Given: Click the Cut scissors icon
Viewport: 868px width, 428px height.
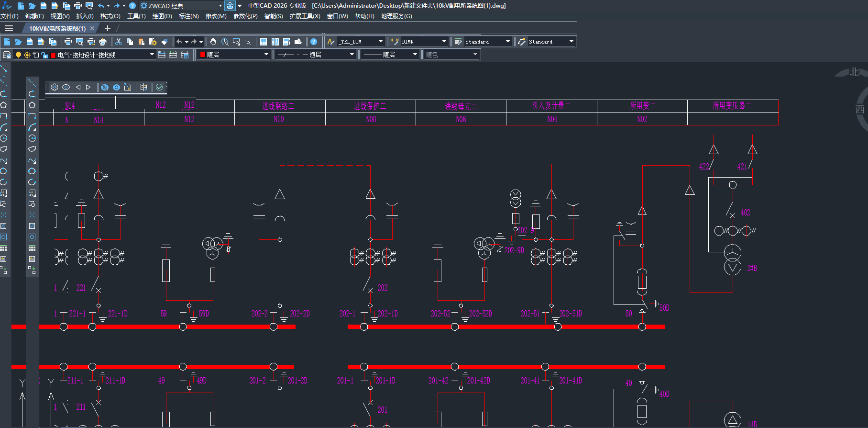Looking at the screenshot, I should click(x=119, y=42).
